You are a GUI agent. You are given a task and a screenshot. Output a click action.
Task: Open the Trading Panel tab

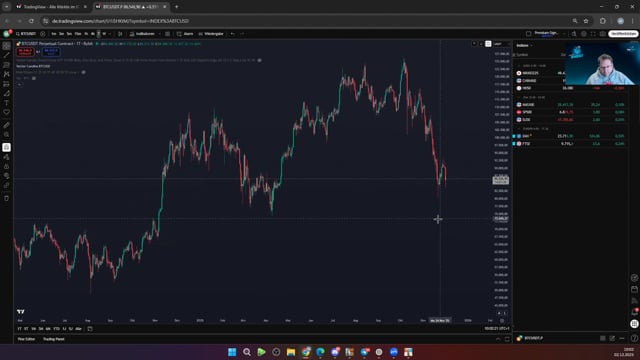click(53, 339)
